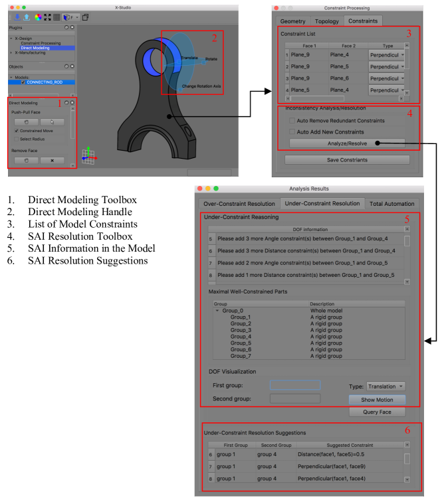This screenshot has height=504, width=442.
Task: Close the Objects panel
Action: 72,66
